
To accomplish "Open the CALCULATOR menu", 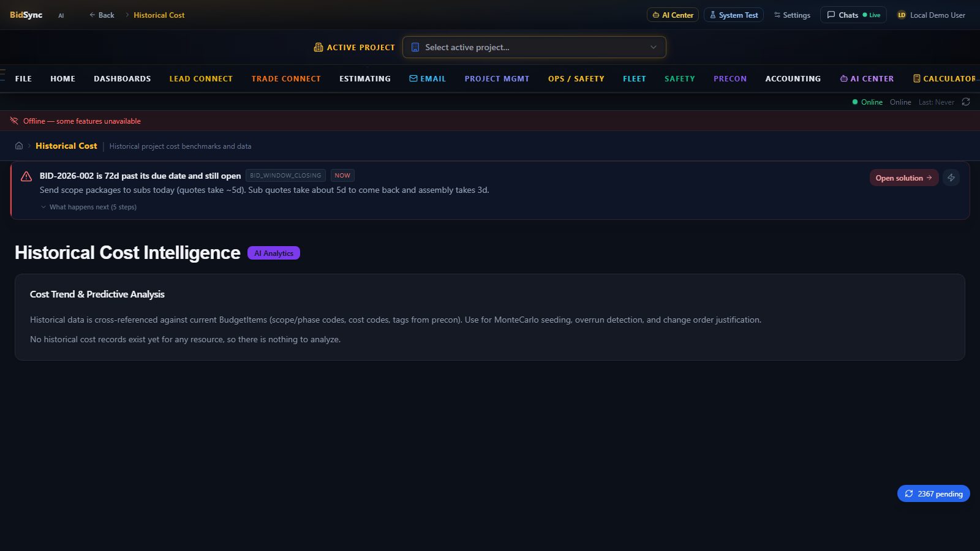I will [944, 78].
